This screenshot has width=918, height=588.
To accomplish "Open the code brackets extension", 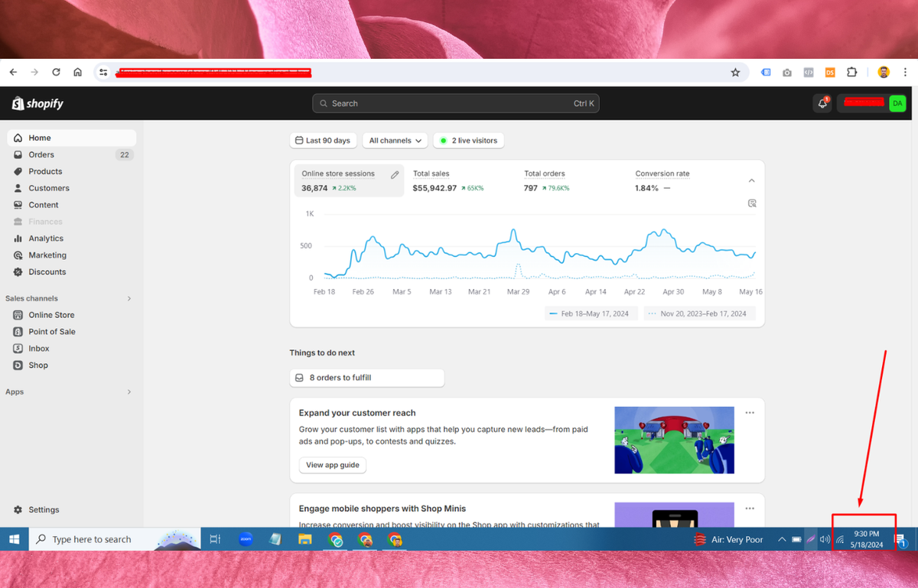I will 809,73.
